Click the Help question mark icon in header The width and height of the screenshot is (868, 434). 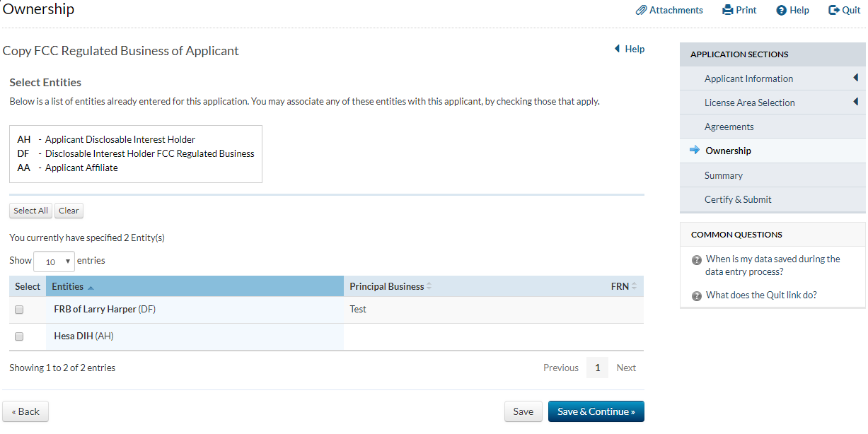(x=781, y=10)
